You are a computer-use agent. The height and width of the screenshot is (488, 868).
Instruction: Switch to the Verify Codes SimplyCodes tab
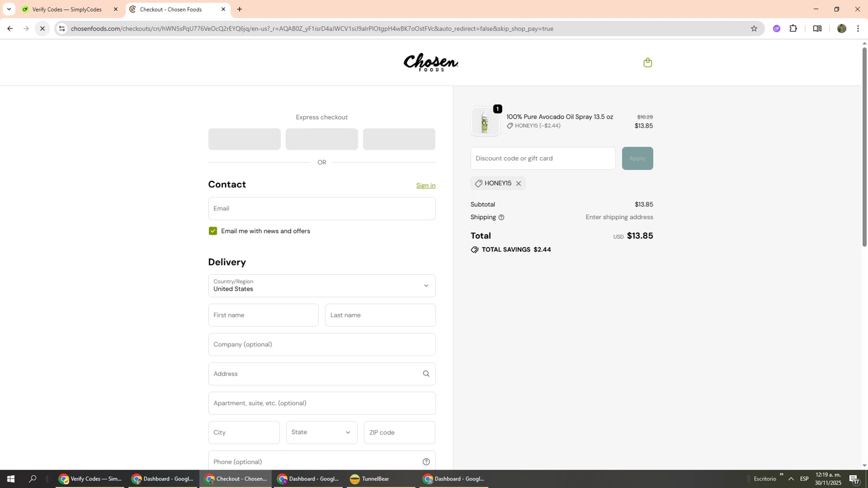coord(67,9)
